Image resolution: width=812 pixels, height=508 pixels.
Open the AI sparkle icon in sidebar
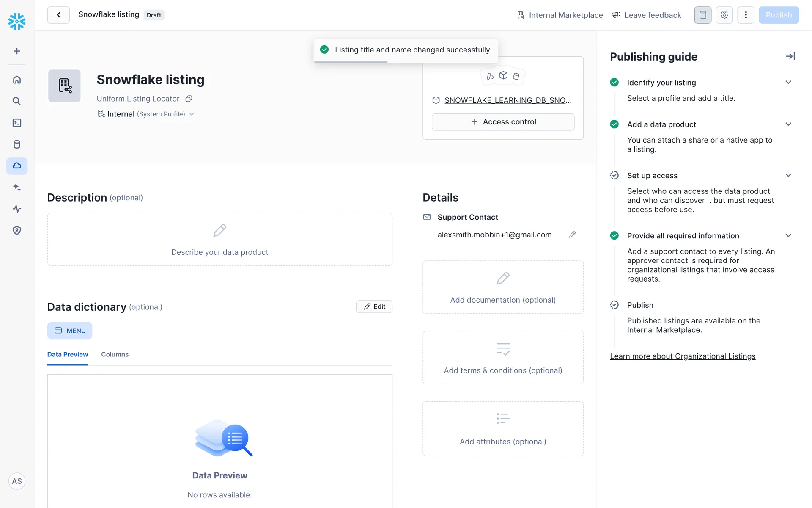(17, 187)
